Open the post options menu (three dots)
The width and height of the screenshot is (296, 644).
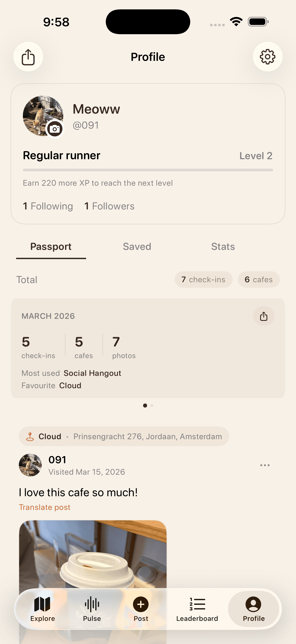point(265,465)
